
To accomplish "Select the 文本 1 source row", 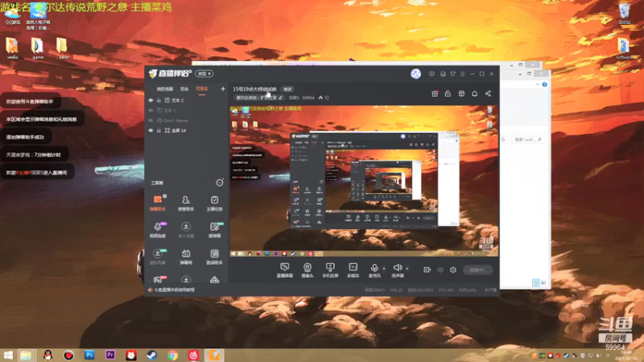I will [187, 110].
